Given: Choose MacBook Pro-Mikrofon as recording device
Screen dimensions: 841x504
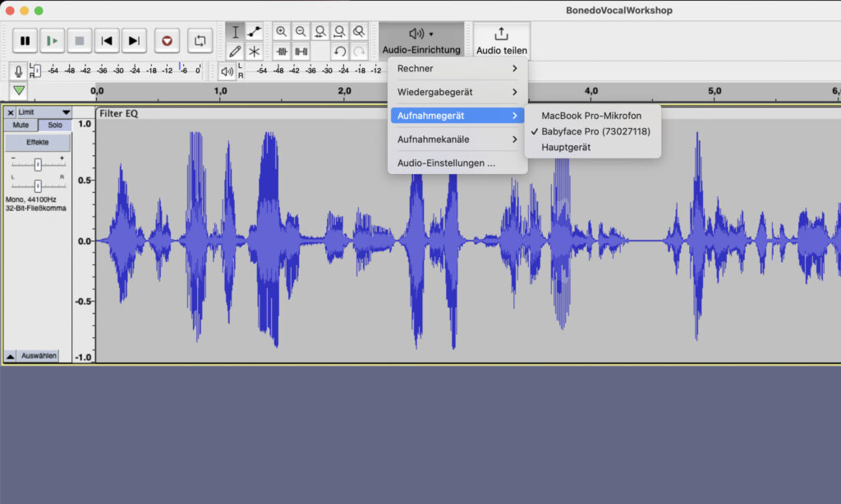Looking at the screenshot, I should [x=592, y=116].
